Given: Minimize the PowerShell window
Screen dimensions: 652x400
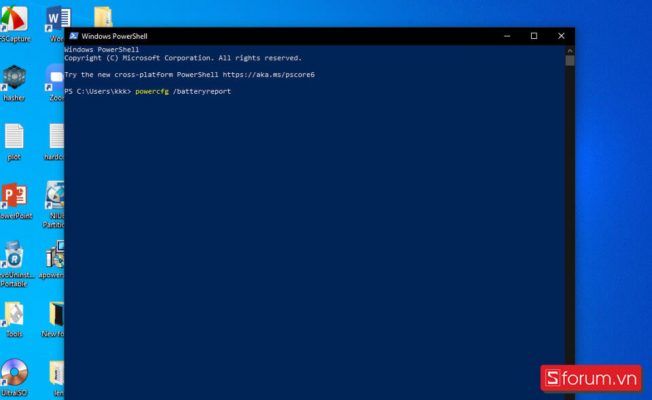Looking at the screenshot, I should [507, 36].
